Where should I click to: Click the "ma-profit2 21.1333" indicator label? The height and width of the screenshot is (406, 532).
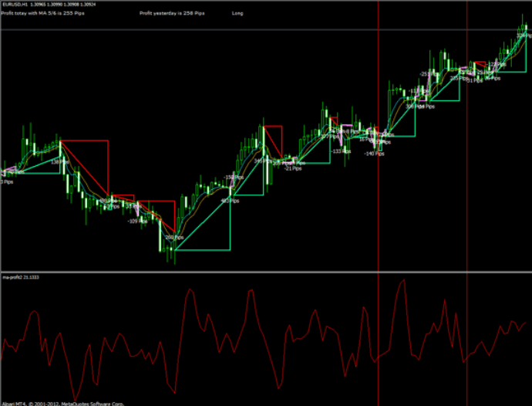pos(21,278)
